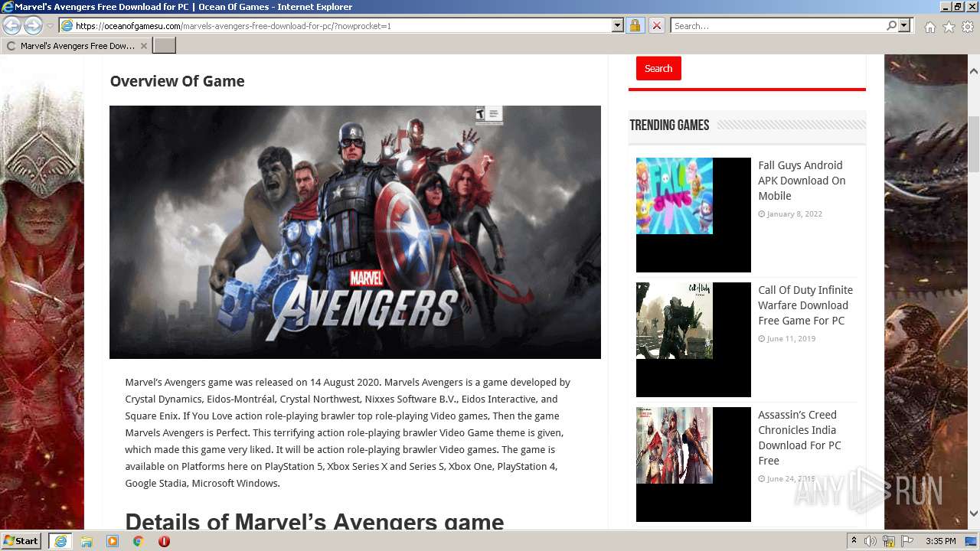Open a new blank tab
This screenshot has height=551, width=980.
pos(165,46)
